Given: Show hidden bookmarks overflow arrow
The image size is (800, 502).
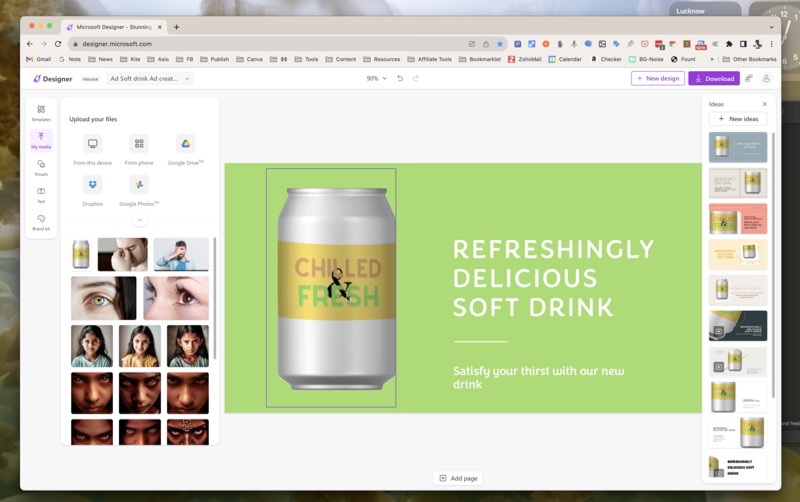Looking at the screenshot, I should point(712,59).
